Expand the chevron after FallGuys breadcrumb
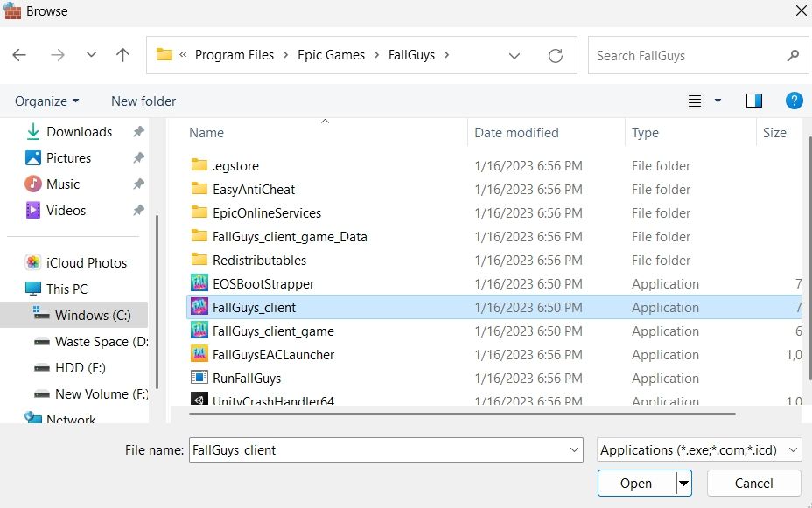 click(446, 55)
